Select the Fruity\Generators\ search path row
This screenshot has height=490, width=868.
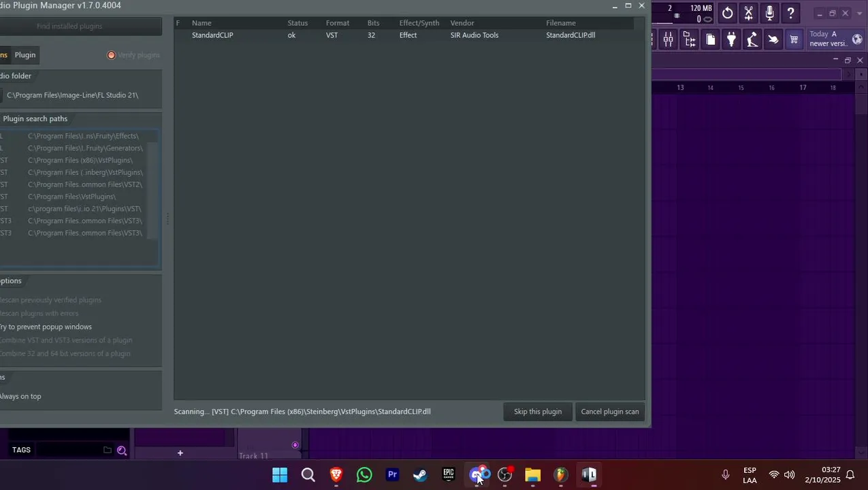click(85, 148)
